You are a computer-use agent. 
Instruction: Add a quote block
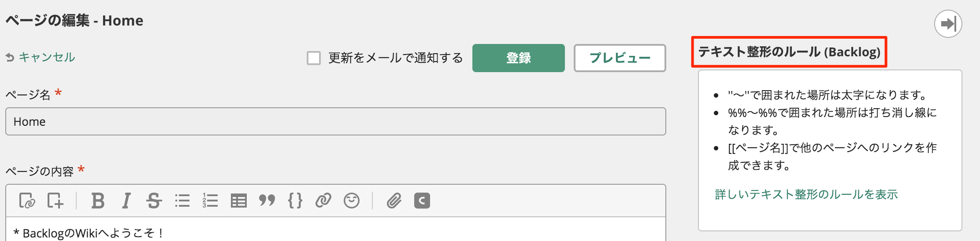pos(267,201)
